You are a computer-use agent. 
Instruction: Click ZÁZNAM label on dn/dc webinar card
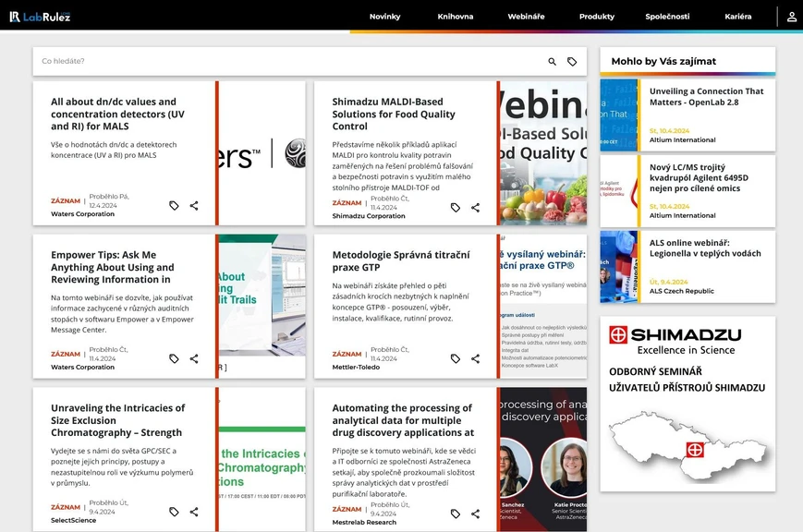[x=66, y=200]
